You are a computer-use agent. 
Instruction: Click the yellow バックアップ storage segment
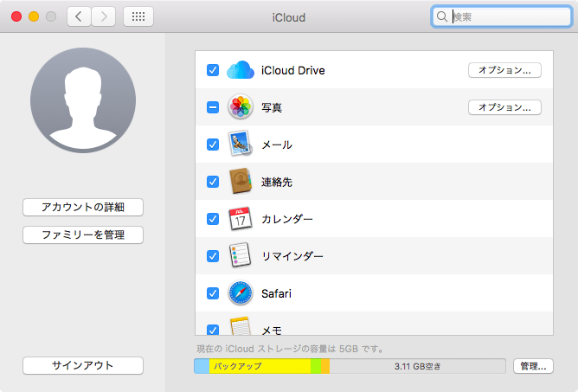point(260,366)
